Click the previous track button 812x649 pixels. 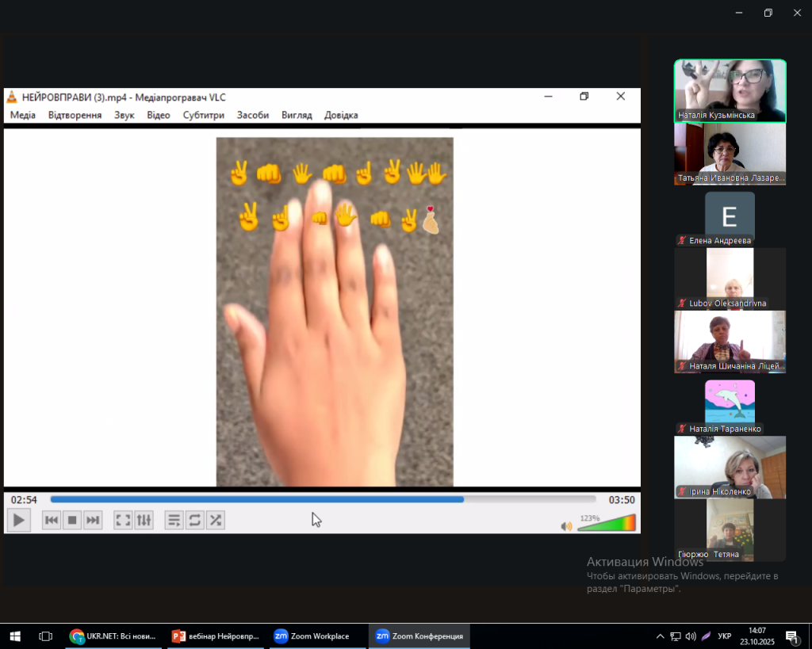click(x=52, y=520)
